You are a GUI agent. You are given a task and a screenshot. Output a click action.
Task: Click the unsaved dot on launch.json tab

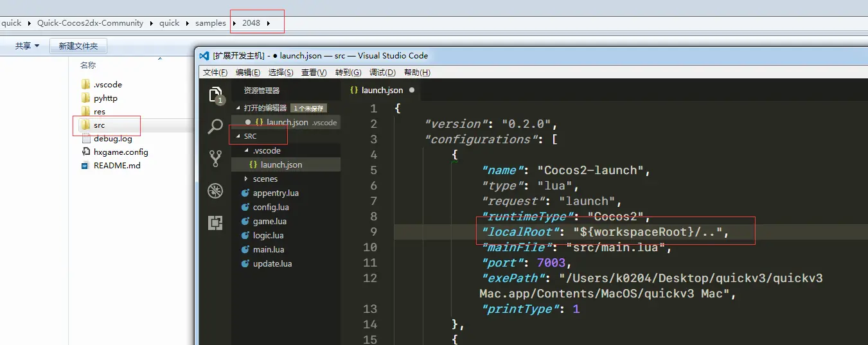(x=412, y=91)
